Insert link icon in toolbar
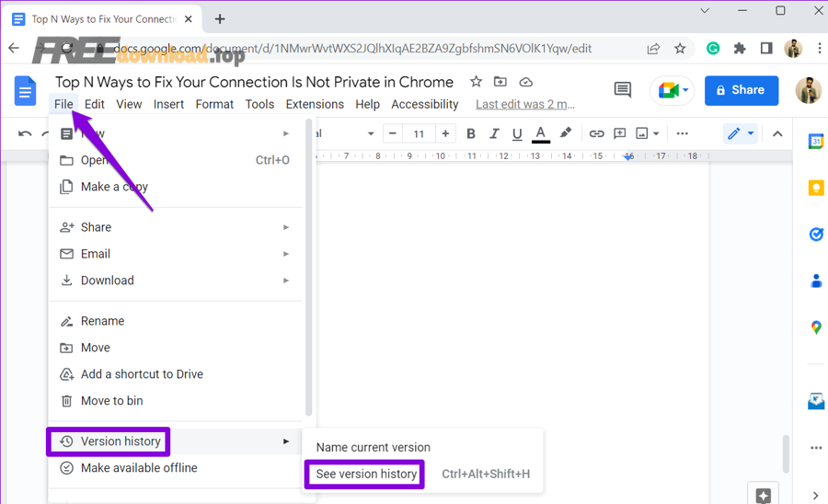Image resolution: width=828 pixels, height=504 pixels. coord(596,133)
